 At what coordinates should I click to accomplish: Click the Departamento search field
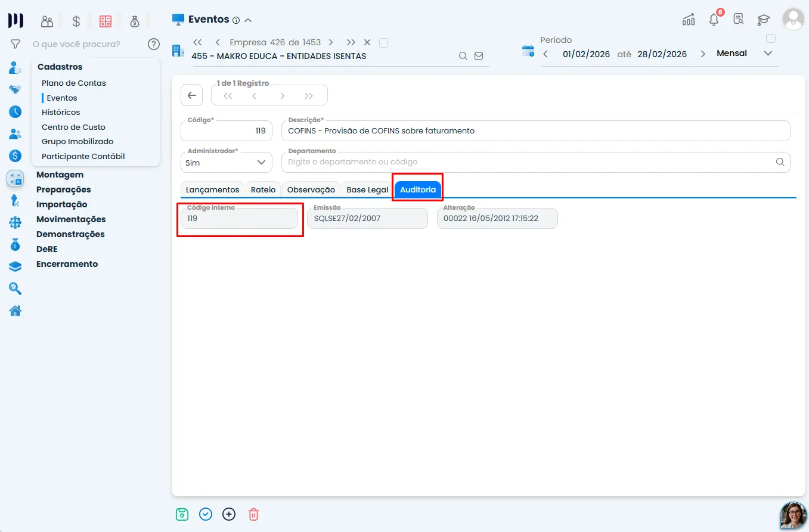(536, 162)
